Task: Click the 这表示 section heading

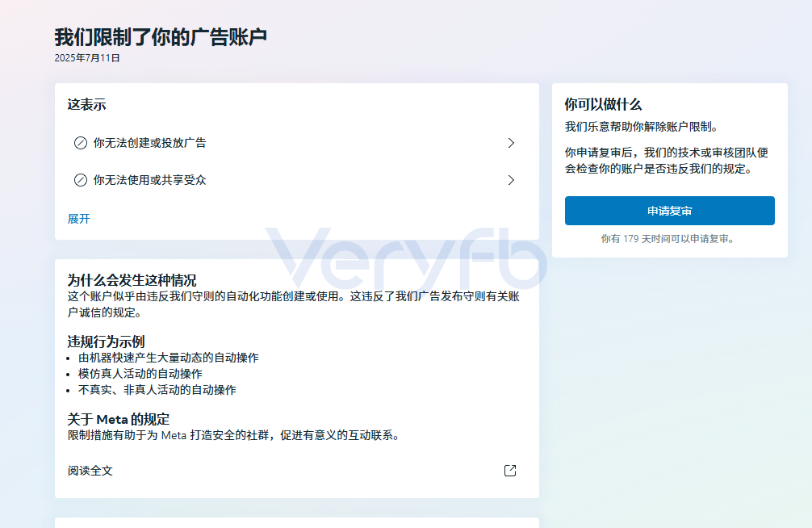Action: pos(86,105)
